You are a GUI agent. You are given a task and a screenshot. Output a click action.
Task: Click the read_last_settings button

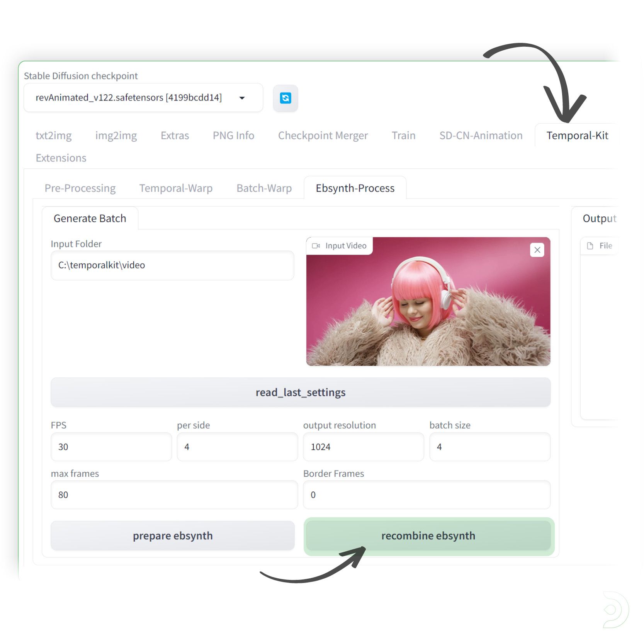click(x=301, y=392)
